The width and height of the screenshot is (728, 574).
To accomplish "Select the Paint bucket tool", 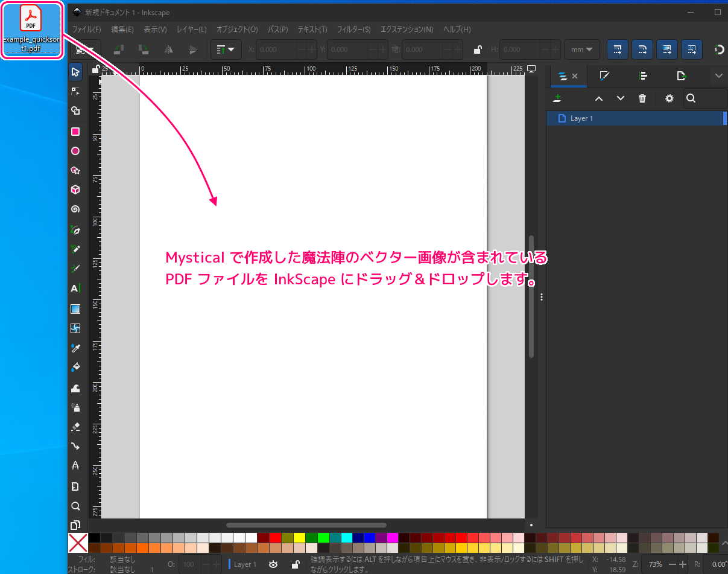I will (x=75, y=367).
